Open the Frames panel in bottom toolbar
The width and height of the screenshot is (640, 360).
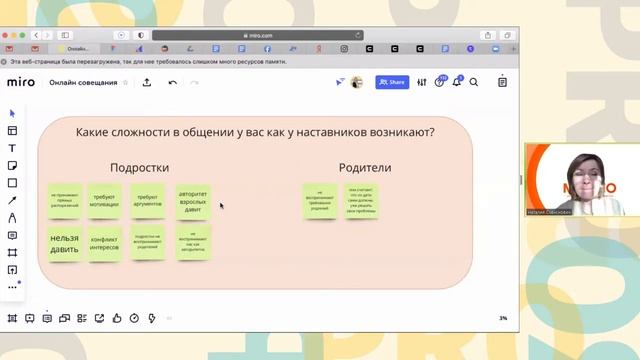[12, 318]
